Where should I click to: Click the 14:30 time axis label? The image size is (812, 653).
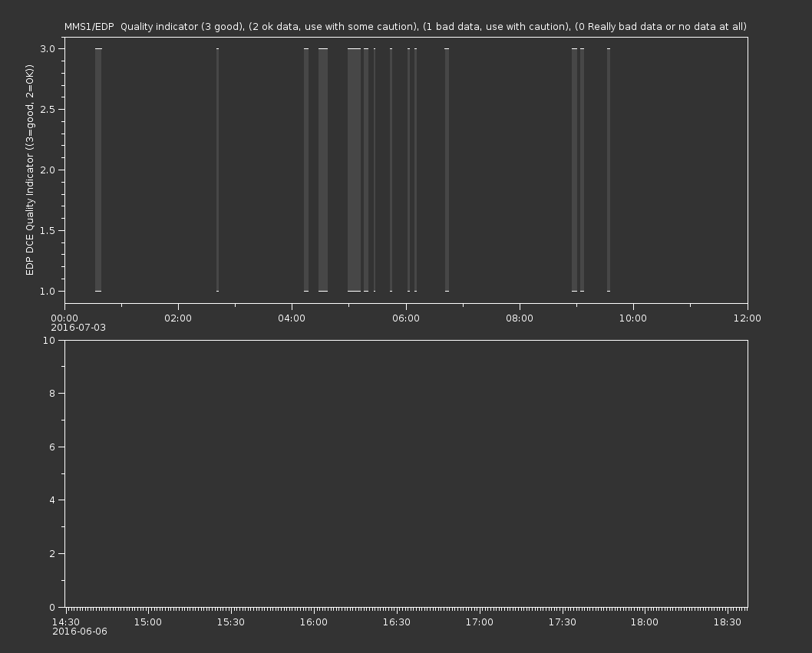(66, 622)
